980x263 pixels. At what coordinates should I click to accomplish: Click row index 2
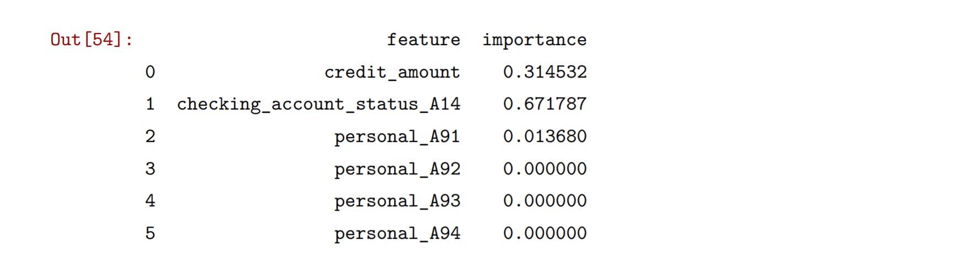point(150,136)
